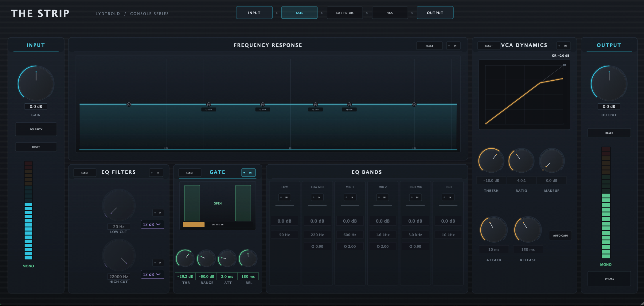Enable the High Cut filter IN switch
This screenshot has height=306, width=644.
pos(158,262)
